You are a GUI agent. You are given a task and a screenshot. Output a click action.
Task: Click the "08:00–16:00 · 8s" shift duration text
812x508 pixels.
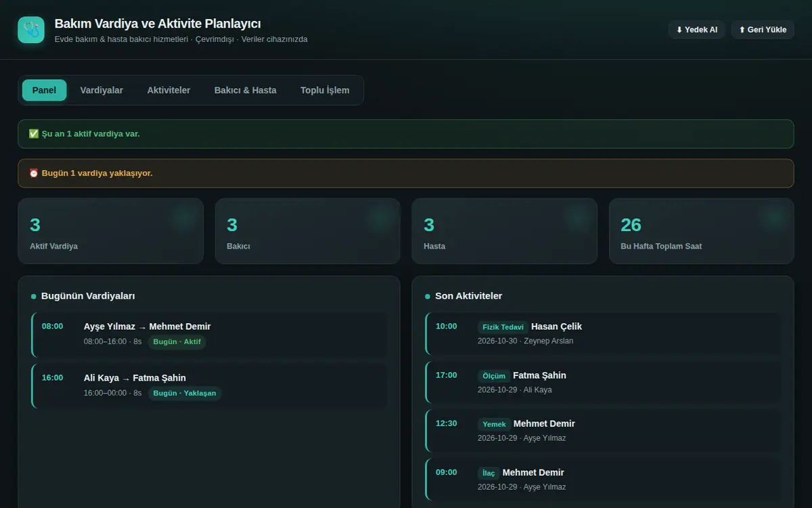(x=113, y=342)
